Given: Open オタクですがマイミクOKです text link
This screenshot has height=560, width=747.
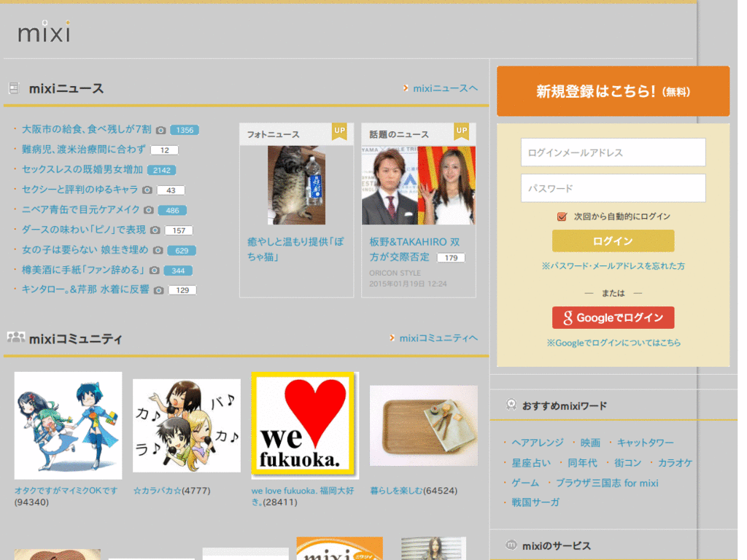Looking at the screenshot, I should point(66,491).
